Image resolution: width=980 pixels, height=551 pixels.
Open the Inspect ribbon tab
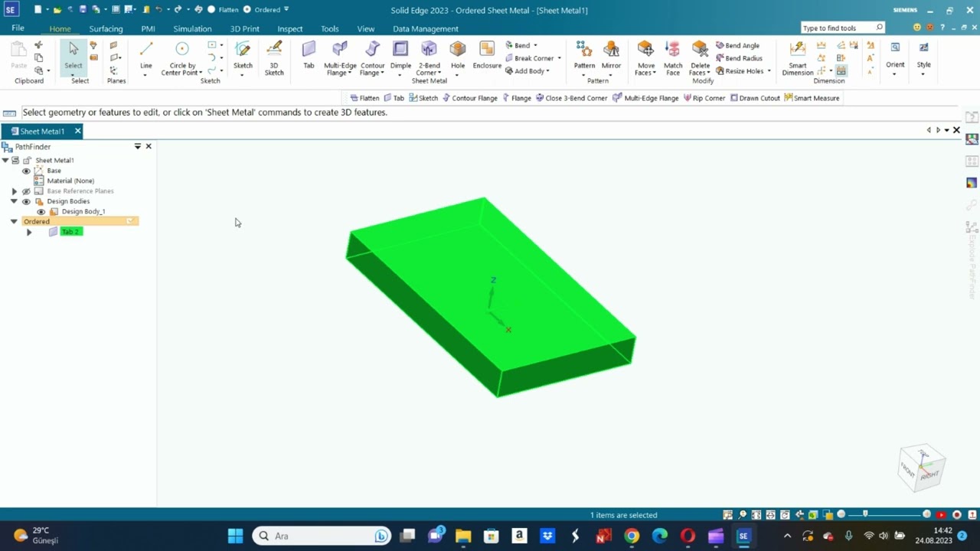[290, 29]
